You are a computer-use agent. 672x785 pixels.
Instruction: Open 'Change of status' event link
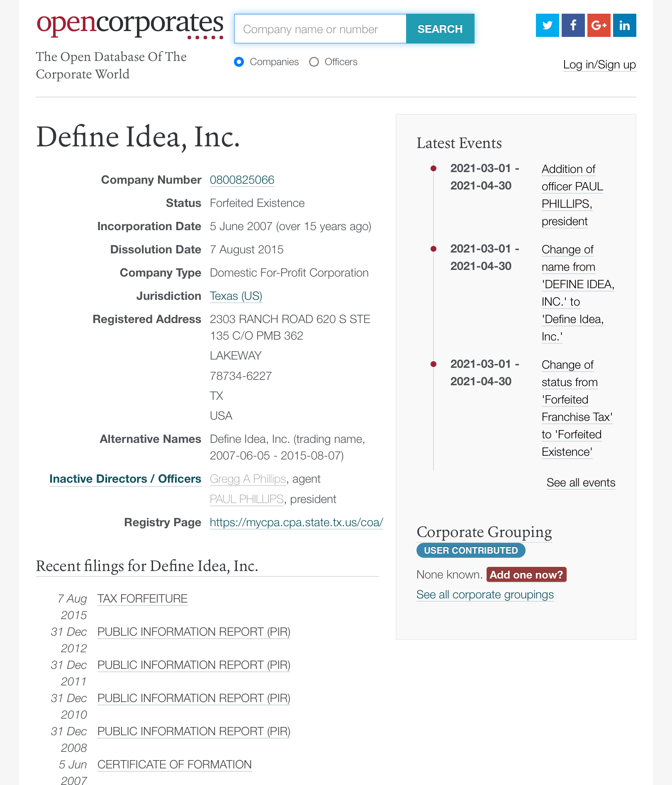point(577,408)
